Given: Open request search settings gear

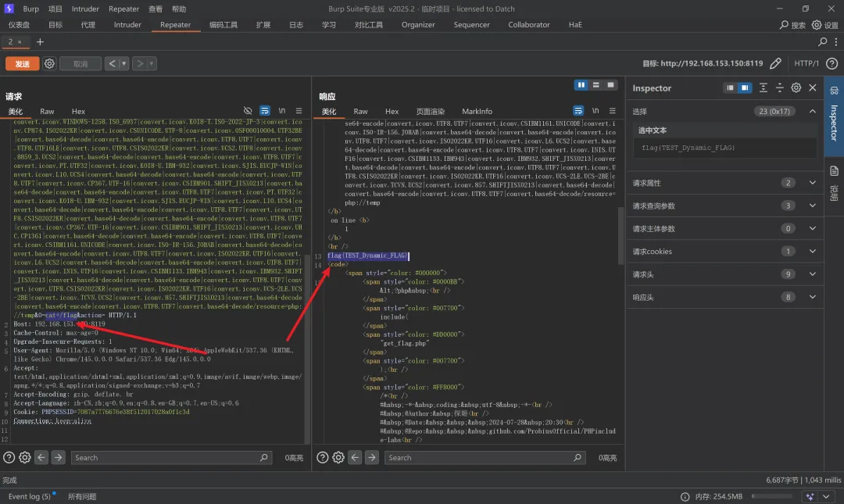Looking at the screenshot, I should [25, 458].
